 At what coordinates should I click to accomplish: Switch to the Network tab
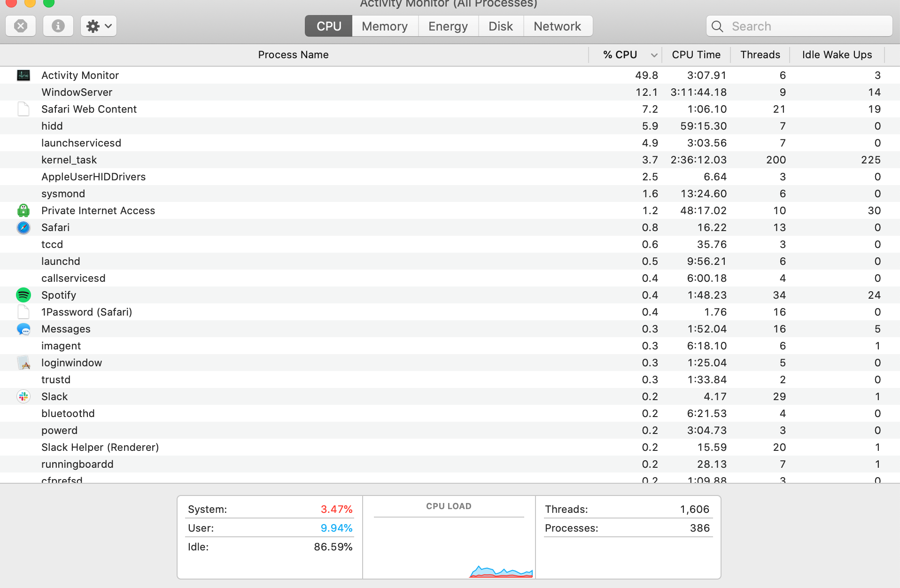click(x=558, y=26)
